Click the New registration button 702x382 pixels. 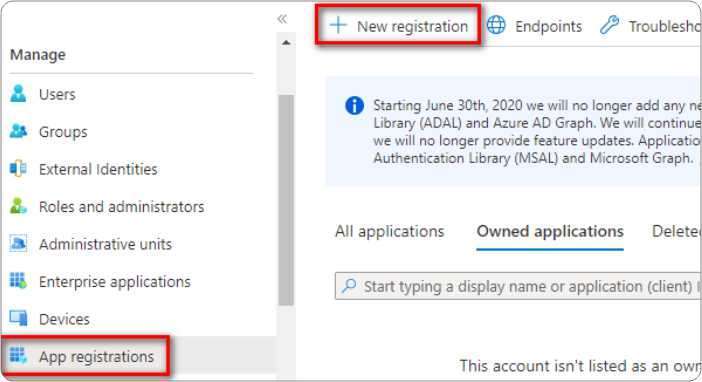pos(398,26)
